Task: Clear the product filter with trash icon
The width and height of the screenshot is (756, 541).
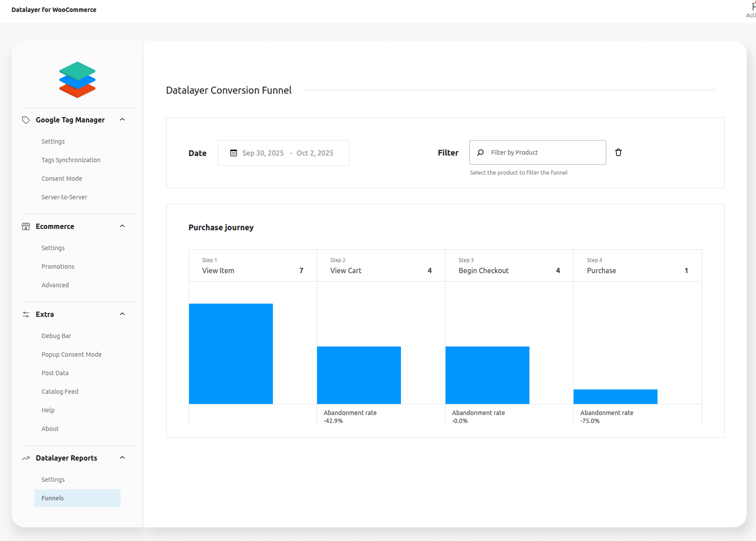Action: tap(618, 152)
